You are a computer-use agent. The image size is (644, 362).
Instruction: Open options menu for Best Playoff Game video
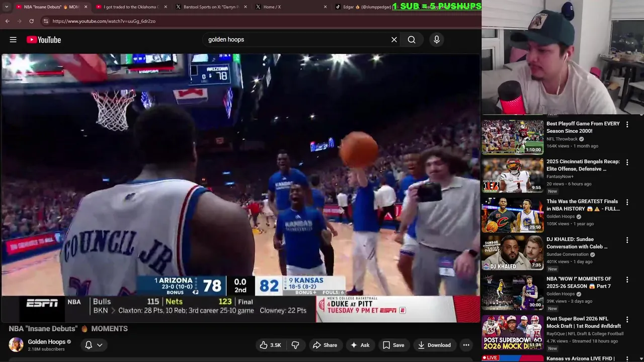click(627, 124)
